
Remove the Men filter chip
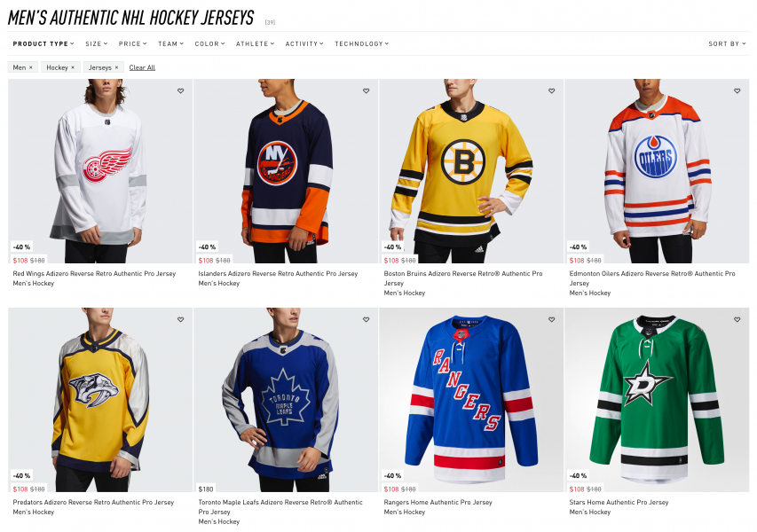[31, 67]
